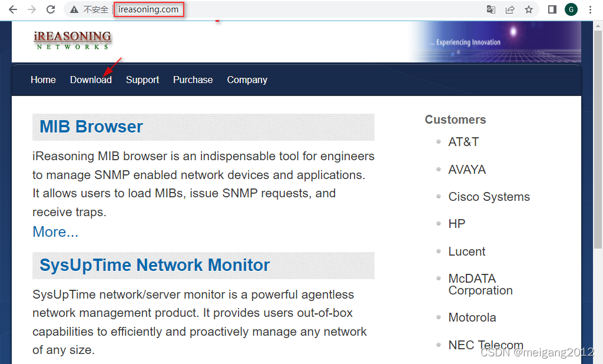Open the Company menu item
The width and height of the screenshot is (603, 364).
[x=247, y=80]
